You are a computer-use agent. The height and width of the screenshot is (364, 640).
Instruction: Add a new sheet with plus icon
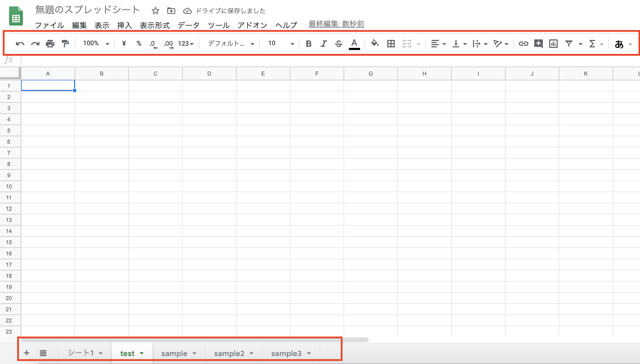[x=26, y=353]
